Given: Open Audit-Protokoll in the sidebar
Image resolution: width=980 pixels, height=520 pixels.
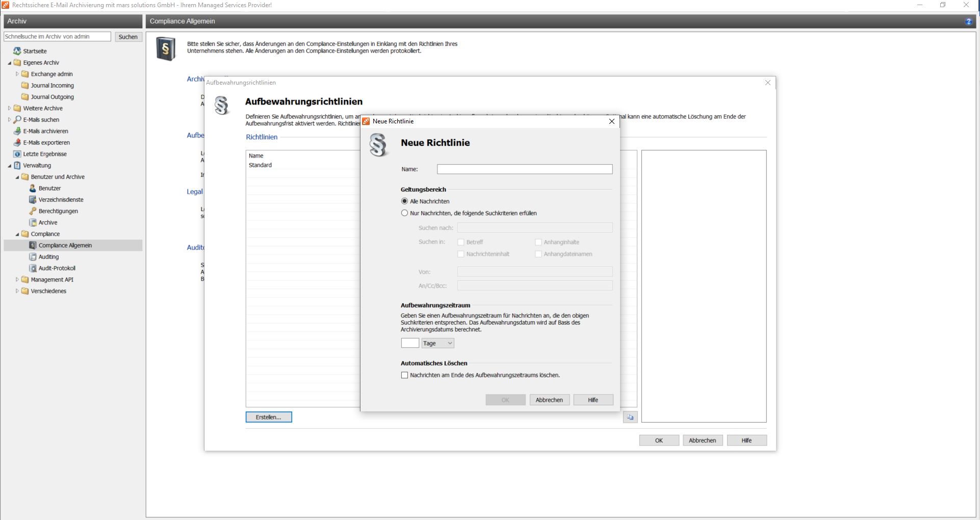Looking at the screenshot, I should coord(57,268).
